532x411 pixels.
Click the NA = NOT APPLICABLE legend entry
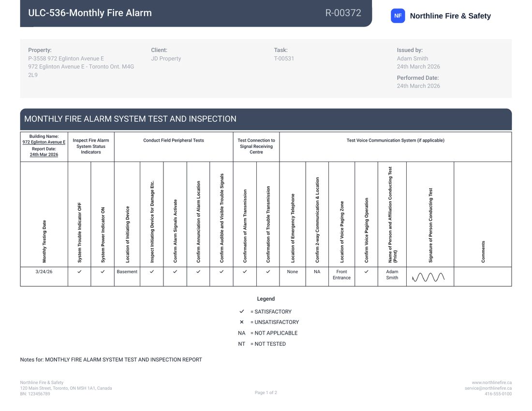pyautogui.click(x=268, y=333)
